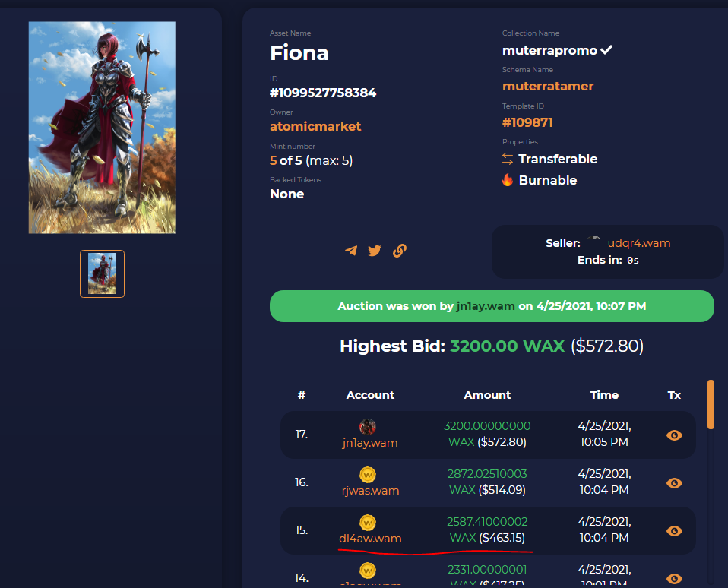Click 2331.00000001 amount in row 14
Viewport: 728px width, 588px height.
point(487,570)
